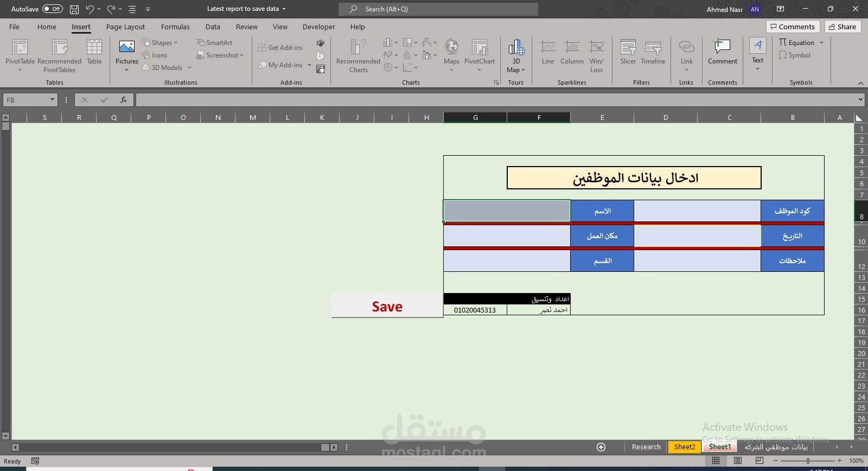The width and height of the screenshot is (868, 471).
Task: Click the horizontal scrollbar right arrow
Action: tap(334, 448)
